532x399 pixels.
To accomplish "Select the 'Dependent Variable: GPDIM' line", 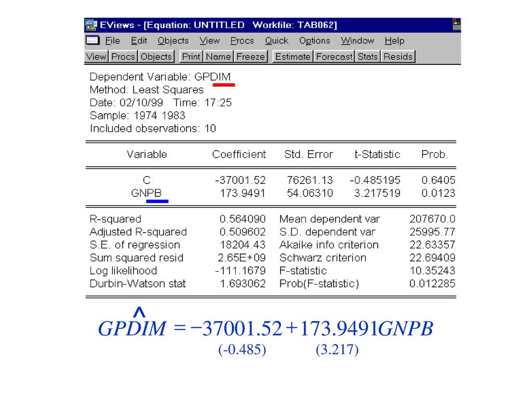I will (160, 77).
